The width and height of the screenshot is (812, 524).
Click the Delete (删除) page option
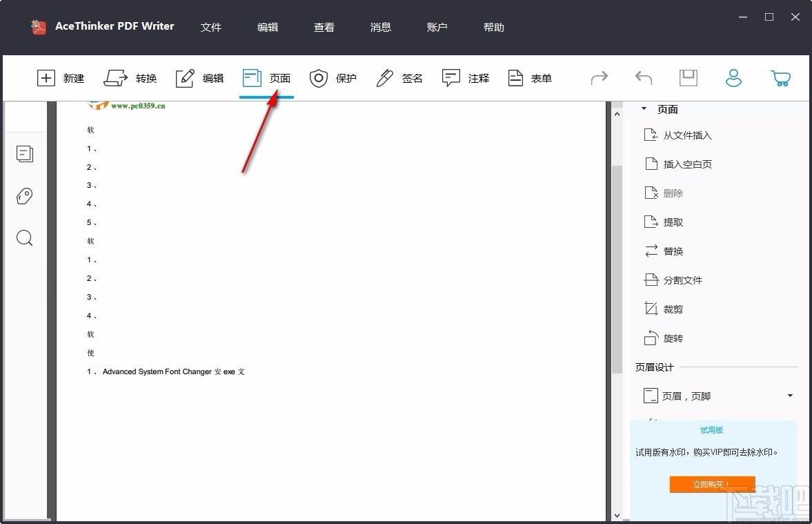(x=664, y=193)
